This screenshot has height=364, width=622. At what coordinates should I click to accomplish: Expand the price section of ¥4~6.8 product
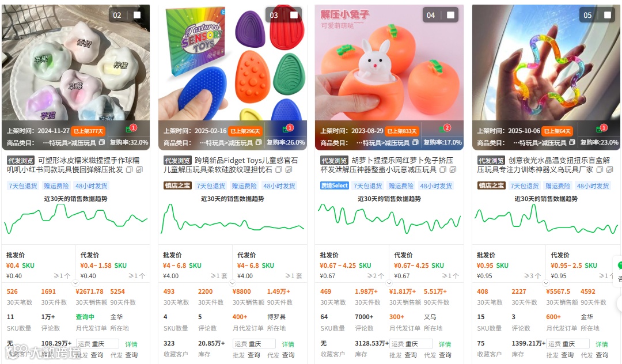(x=232, y=283)
